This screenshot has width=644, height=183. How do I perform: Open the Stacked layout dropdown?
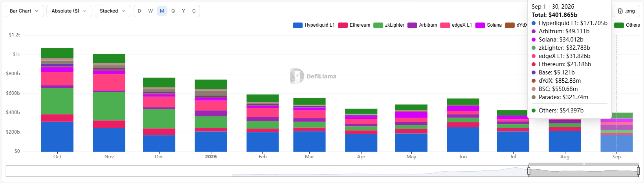point(113,11)
